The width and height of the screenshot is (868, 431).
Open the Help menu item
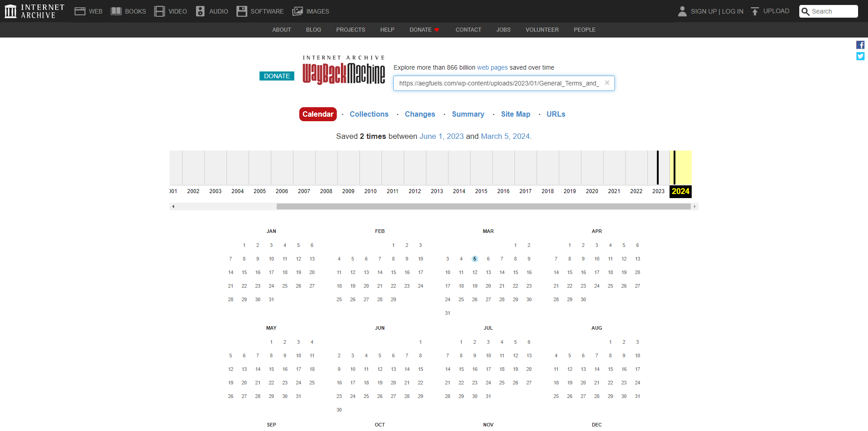(387, 30)
